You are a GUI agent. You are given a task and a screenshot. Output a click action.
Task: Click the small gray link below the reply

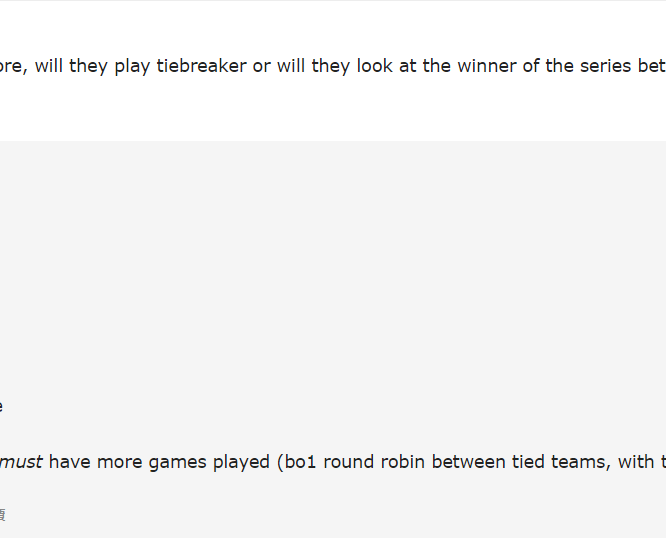click(x=2, y=515)
